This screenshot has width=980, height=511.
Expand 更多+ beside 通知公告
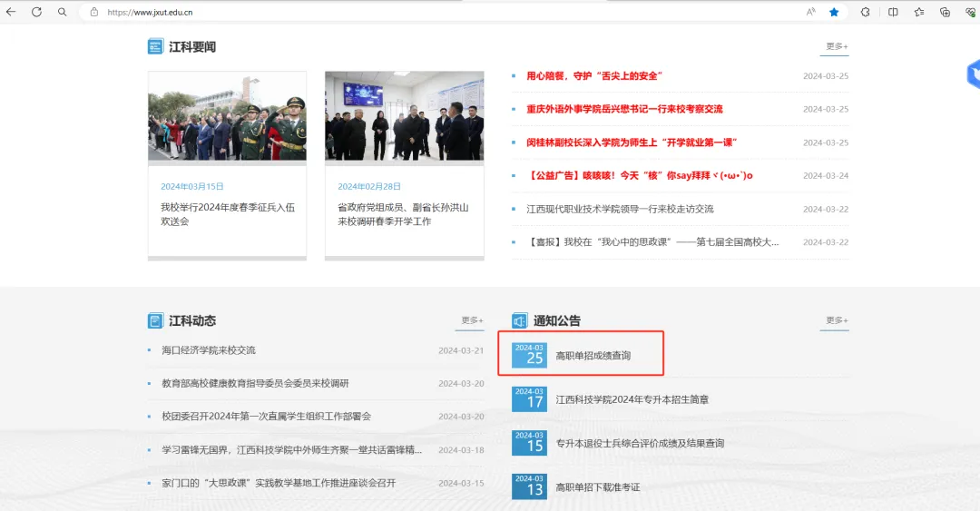836,320
